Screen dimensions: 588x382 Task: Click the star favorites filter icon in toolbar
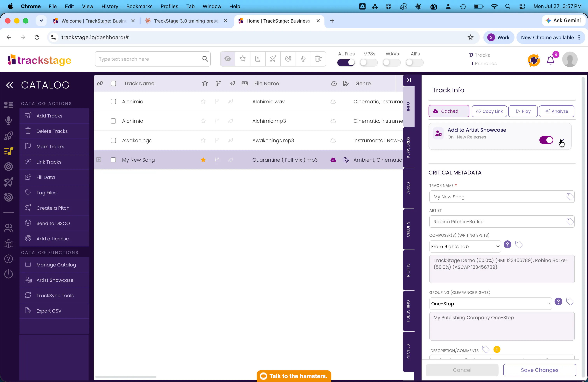coord(243,59)
